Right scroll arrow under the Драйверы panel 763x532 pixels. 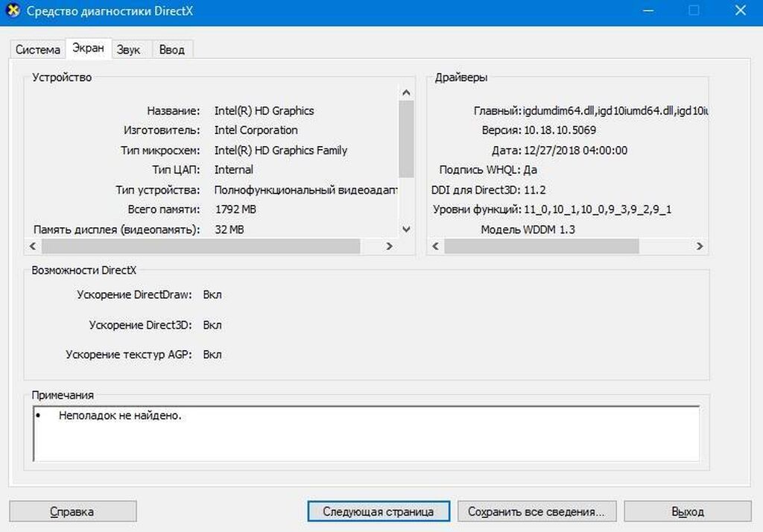point(700,246)
